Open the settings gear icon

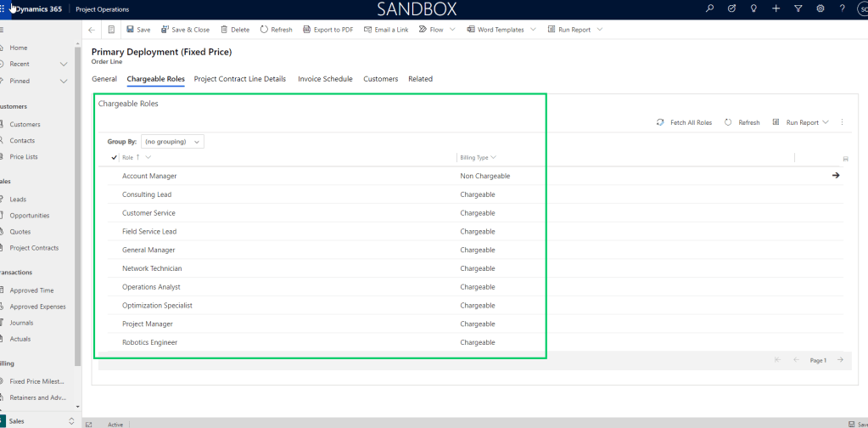click(x=820, y=8)
